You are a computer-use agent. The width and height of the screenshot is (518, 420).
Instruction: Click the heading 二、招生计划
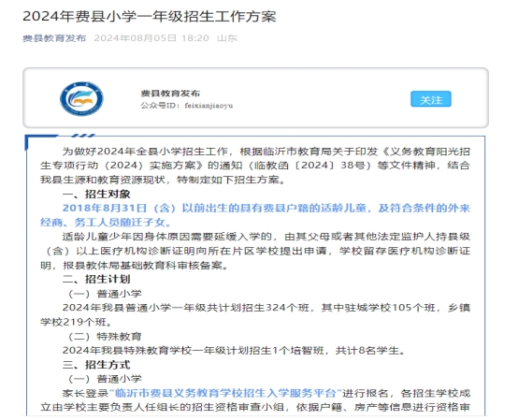(x=96, y=280)
